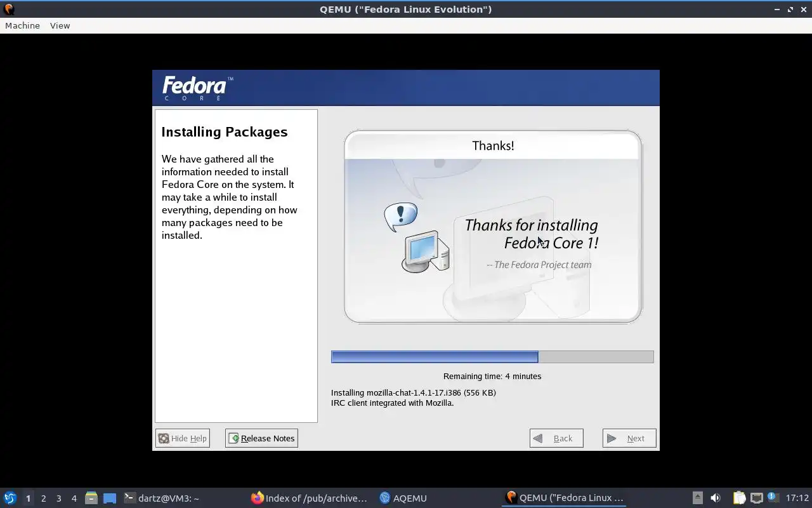Click the QEMU Fedora Linux taskbar entry
The image size is (812, 508).
(564, 498)
